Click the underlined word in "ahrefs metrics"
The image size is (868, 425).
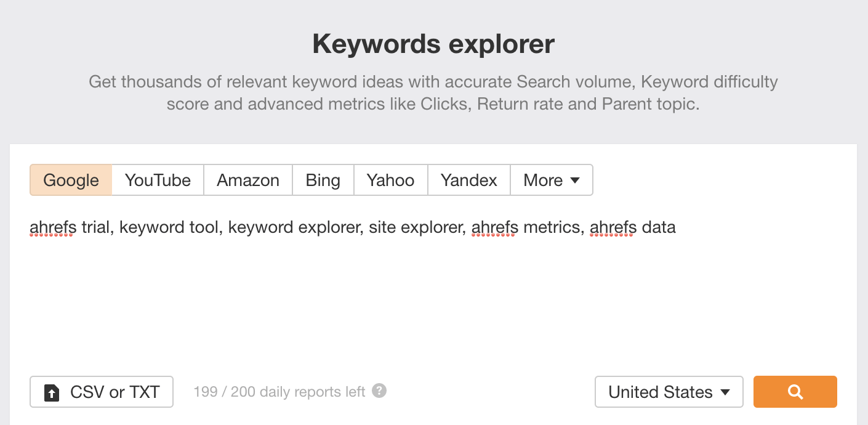coord(494,227)
